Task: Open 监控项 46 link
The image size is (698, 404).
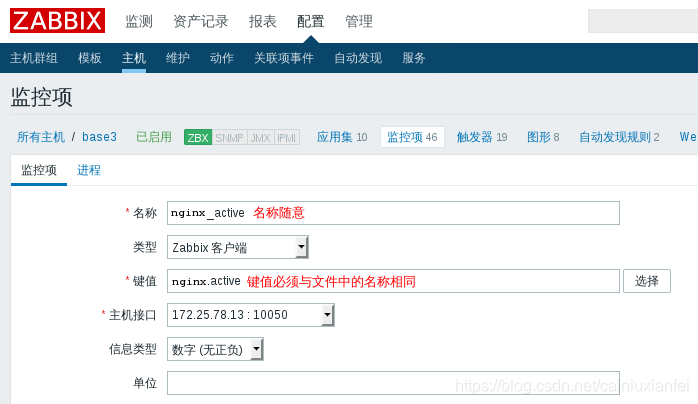Action: 412,137
